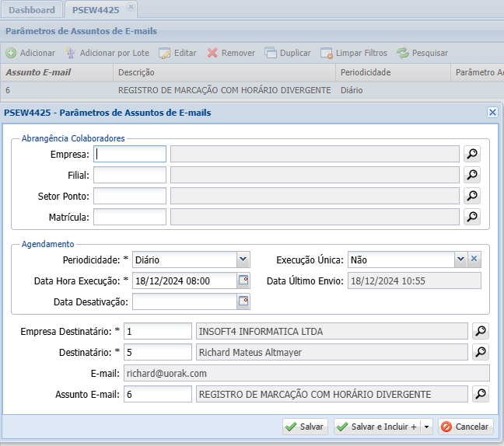
Task: Click the Salvar e Incluir + button
Action: tap(377, 427)
